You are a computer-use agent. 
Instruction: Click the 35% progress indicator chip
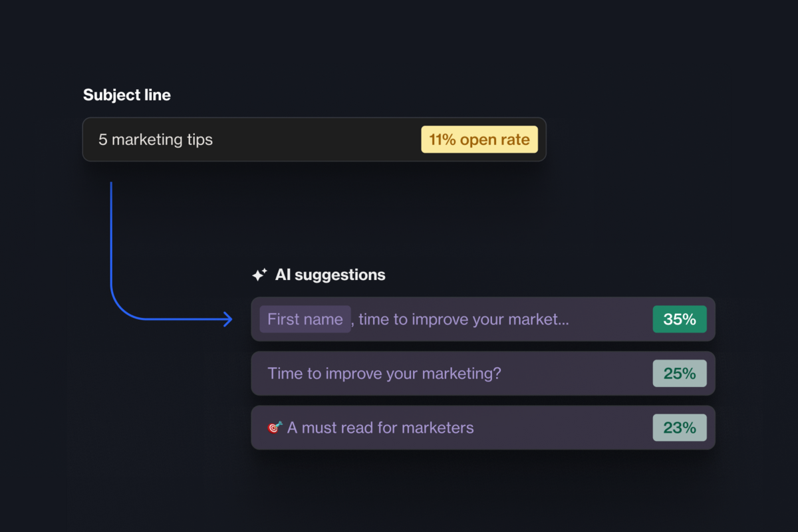[x=679, y=319]
